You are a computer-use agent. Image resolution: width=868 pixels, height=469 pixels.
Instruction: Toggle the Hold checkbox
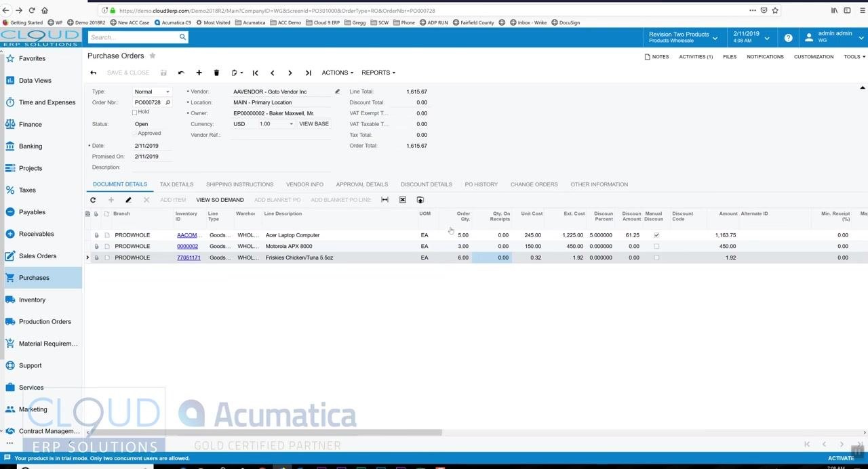pos(134,112)
